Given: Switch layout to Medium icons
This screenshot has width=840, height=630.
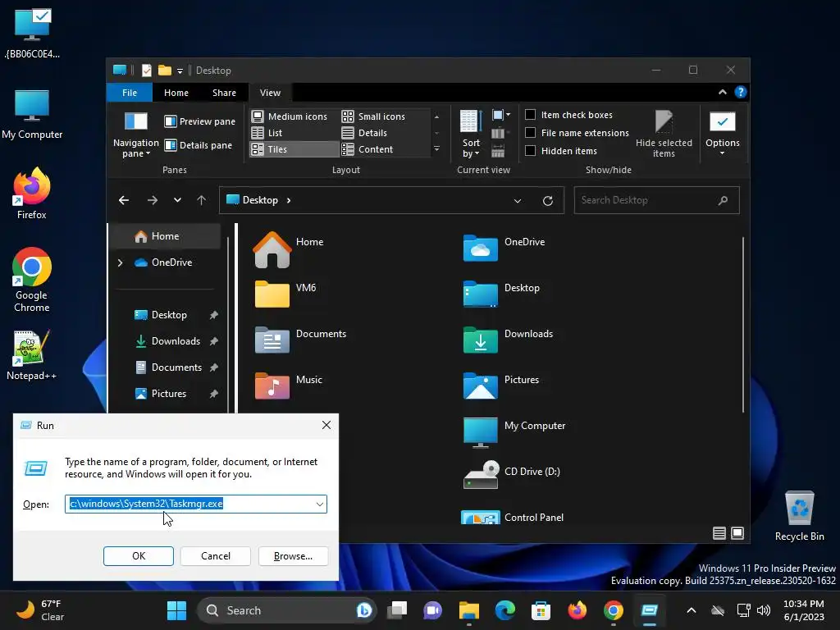Looking at the screenshot, I should coord(290,116).
